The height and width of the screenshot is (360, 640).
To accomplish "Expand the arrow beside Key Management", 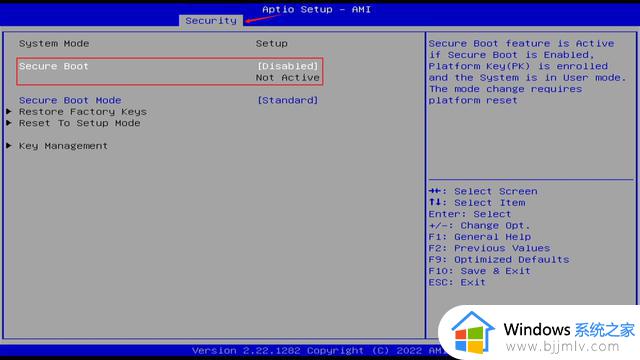I will [x=9, y=146].
